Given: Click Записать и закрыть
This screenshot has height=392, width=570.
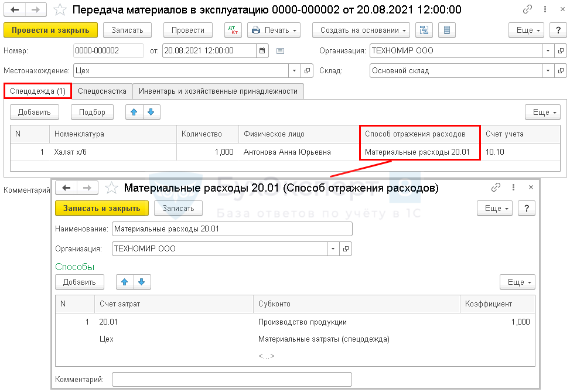Looking at the screenshot, I should point(102,209).
